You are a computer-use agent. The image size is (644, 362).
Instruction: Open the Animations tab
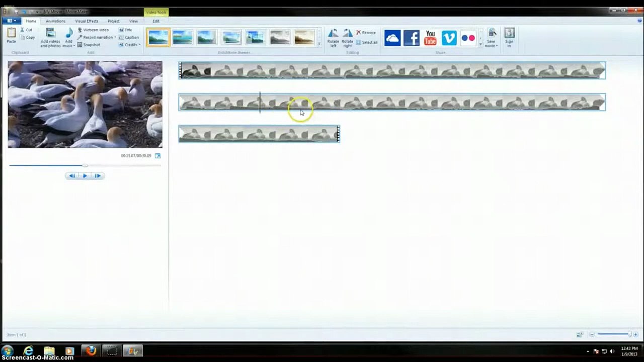(x=55, y=21)
